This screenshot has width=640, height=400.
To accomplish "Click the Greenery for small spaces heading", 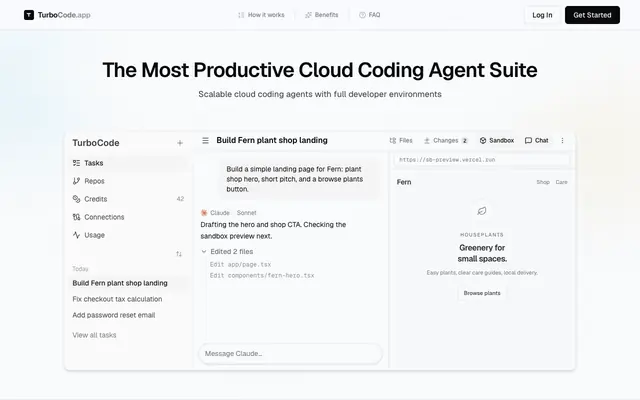I will tap(482, 253).
